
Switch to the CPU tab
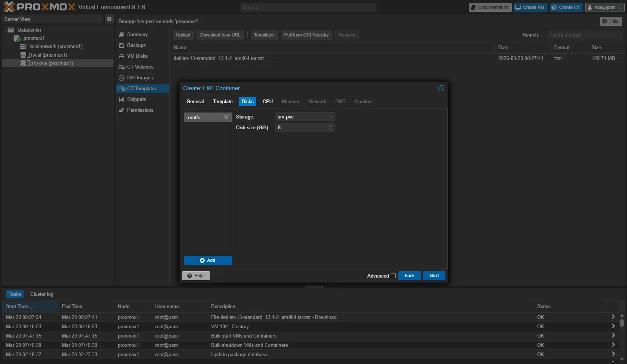(267, 102)
